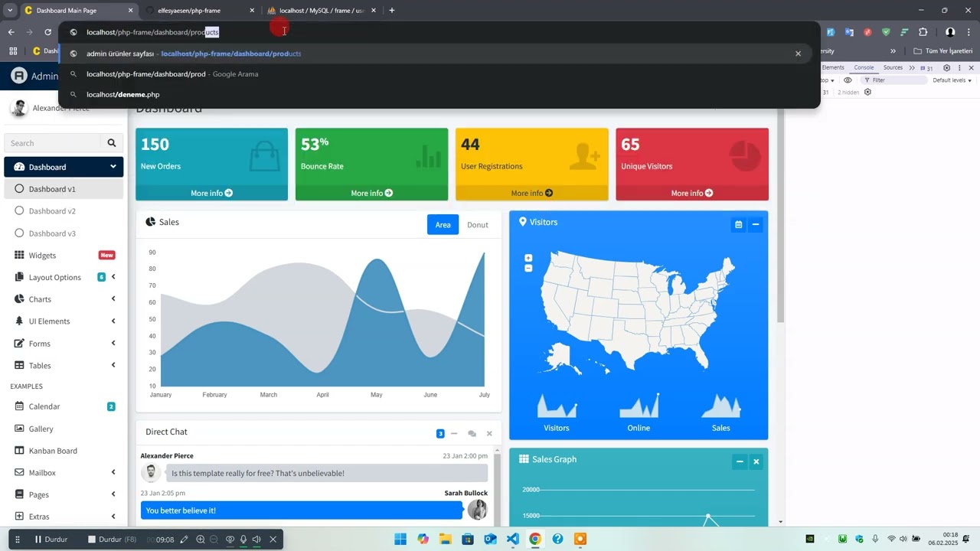This screenshot has width=980, height=551.
Task: Click More info on User Registrations card
Action: [531, 193]
